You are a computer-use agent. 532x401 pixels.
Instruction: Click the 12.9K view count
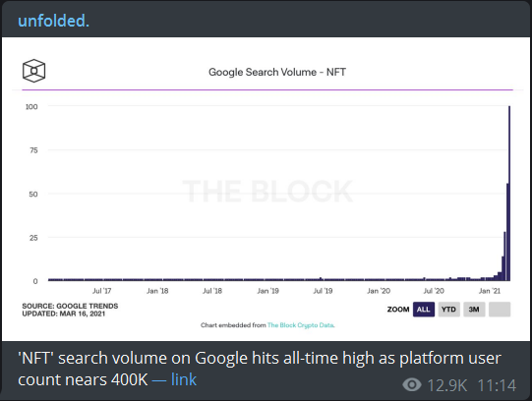click(x=446, y=385)
